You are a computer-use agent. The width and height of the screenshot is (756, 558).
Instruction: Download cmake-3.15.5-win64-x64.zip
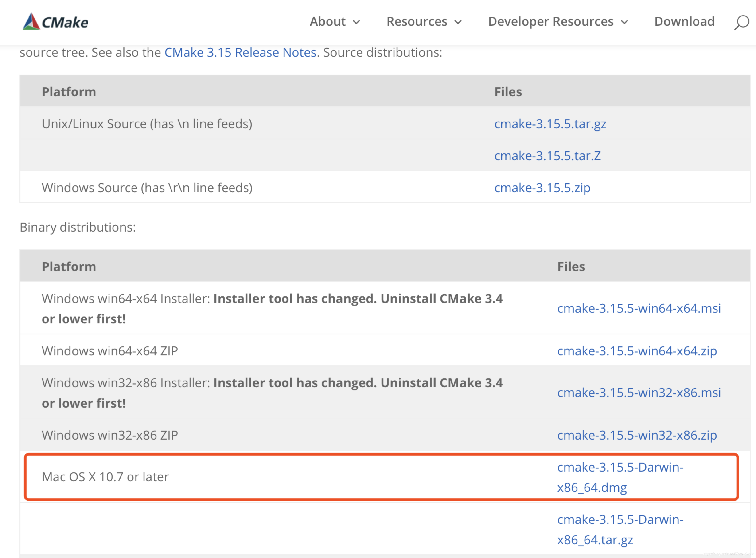point(637,351)
